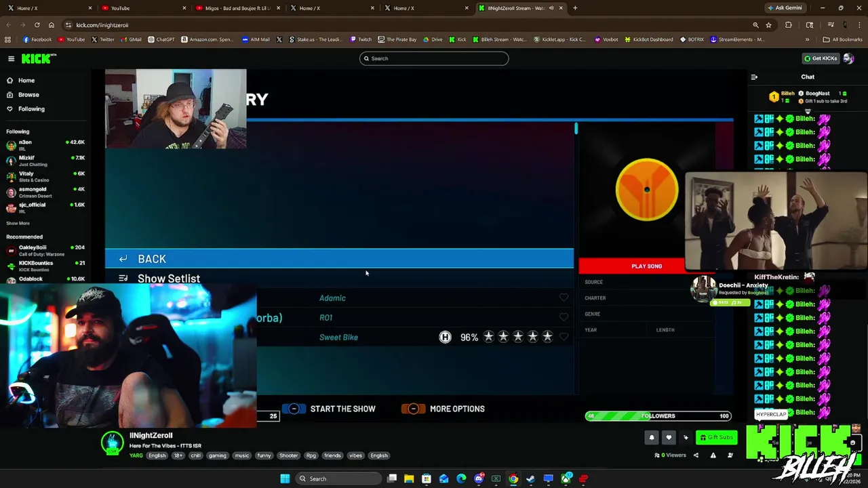Click the PLAY SONG red button in stream
This screenshot has width=868, height=488.
tap(646, 266)
